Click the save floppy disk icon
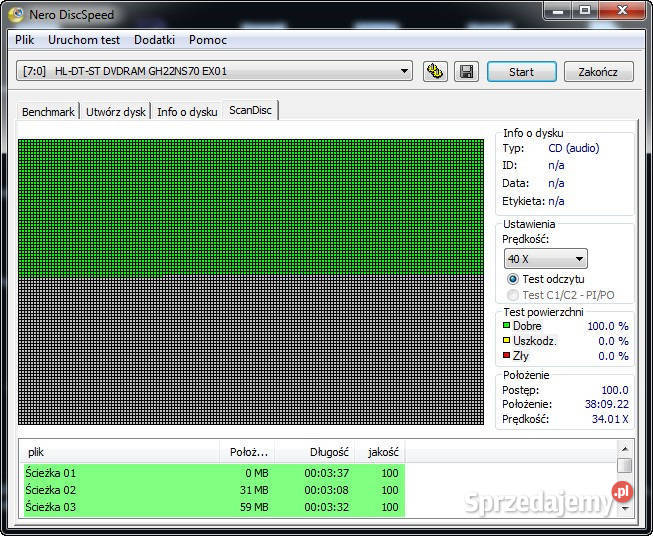This screenshot has height=536, width=653. click(466, 72)
